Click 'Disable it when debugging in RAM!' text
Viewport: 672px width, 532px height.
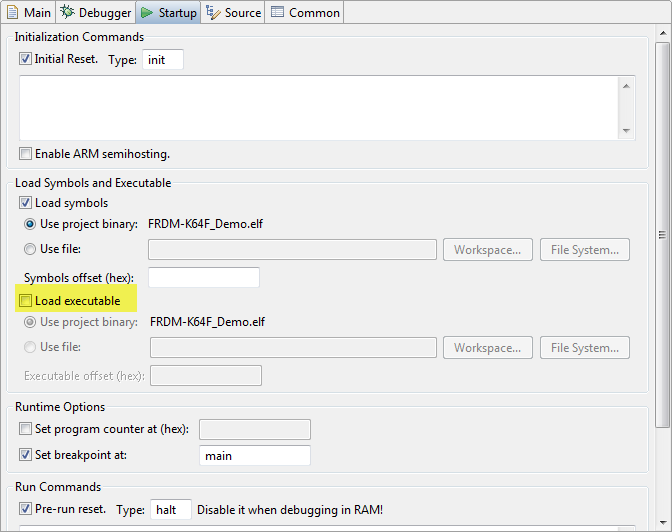tap(290, 510)
